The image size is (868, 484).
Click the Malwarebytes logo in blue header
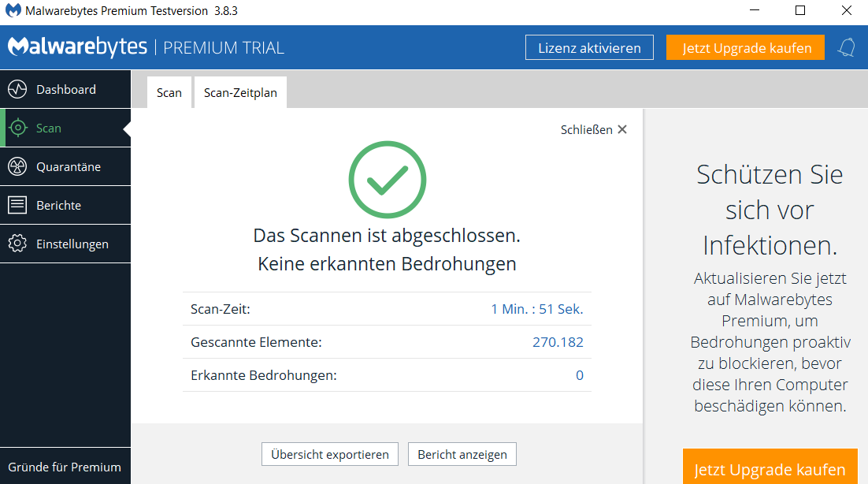pos(77,47)
